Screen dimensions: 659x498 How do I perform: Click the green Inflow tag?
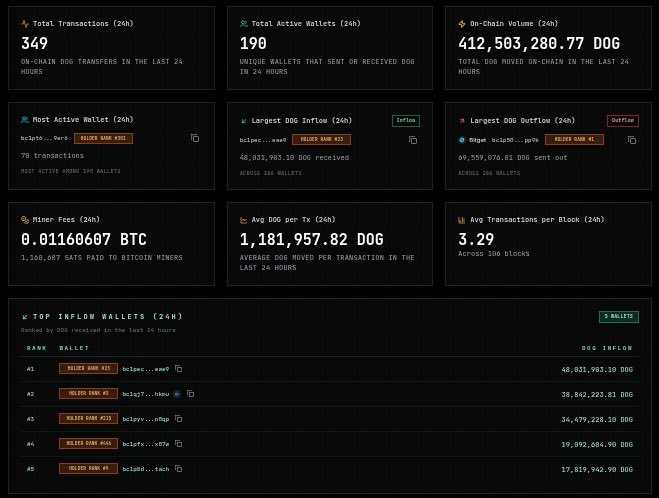point(406,120)
